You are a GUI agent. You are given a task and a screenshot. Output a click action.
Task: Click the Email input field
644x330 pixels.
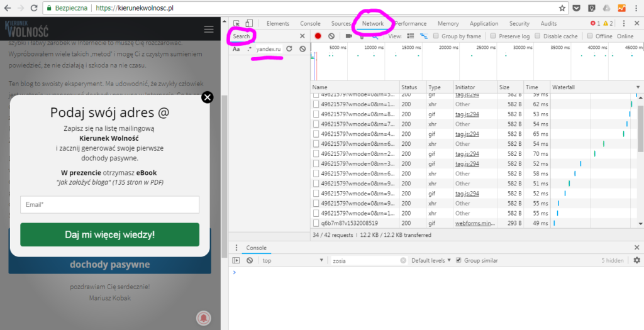(109, 204)
